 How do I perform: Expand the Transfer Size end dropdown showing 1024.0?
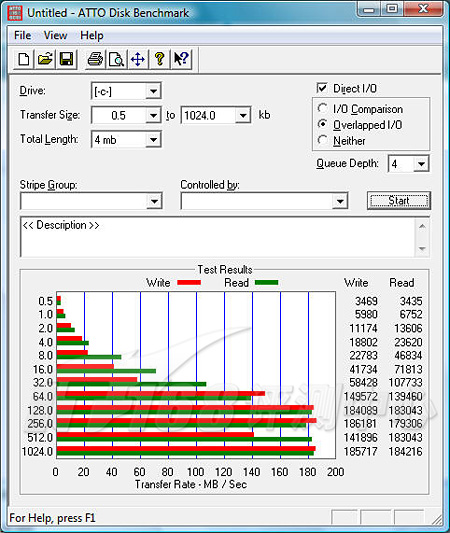243,116
